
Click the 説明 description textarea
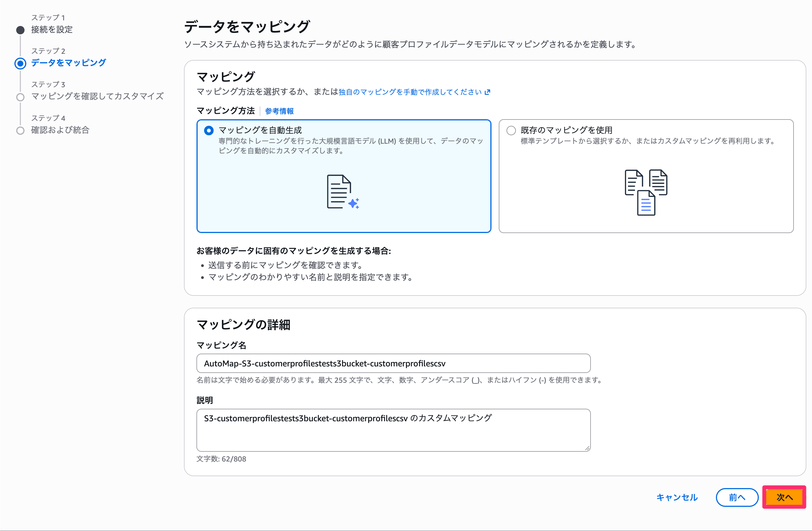(393, 430)
